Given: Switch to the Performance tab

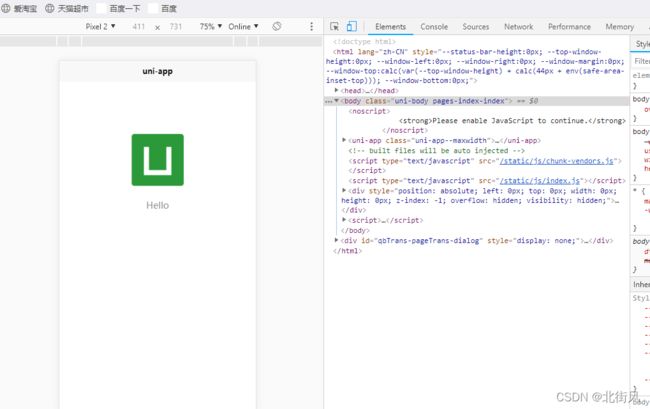Looking at the screenshot, I should click(569, 27).
